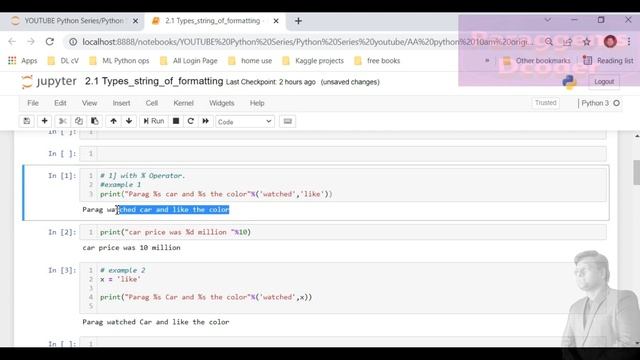This screenshot has height=360, width=640.
Task: Open the Widgets menu
Action: point(222,103)
